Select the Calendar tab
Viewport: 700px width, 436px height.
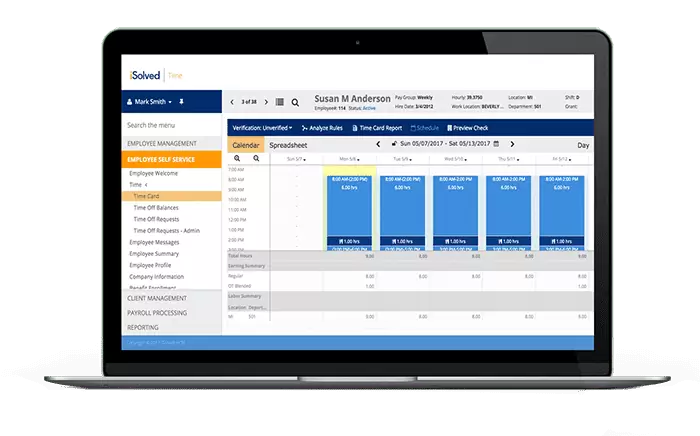tap(246, 145)
